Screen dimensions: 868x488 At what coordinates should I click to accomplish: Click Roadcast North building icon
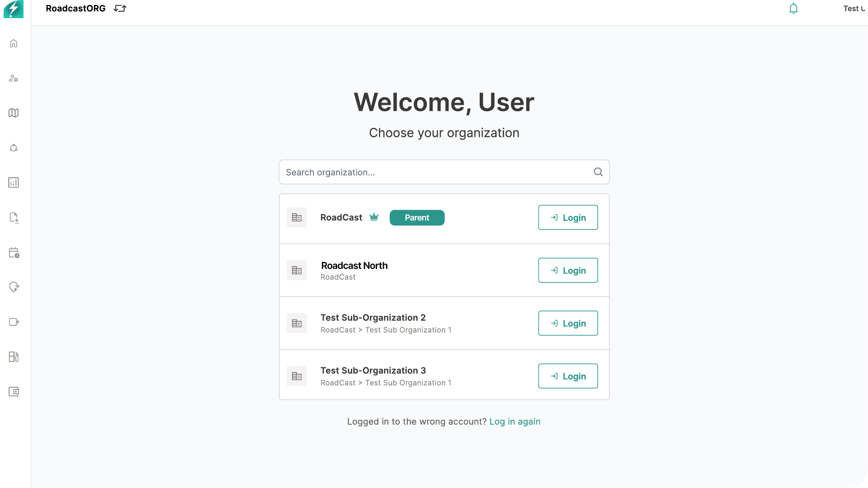pos(297,271)
